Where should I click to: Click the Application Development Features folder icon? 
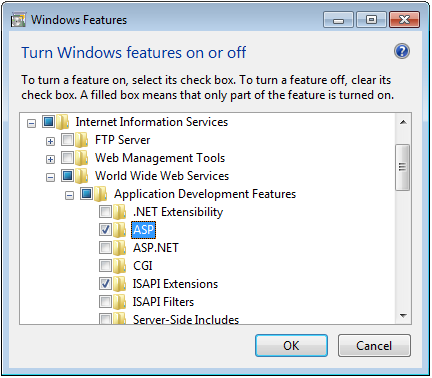coord(101,194)
